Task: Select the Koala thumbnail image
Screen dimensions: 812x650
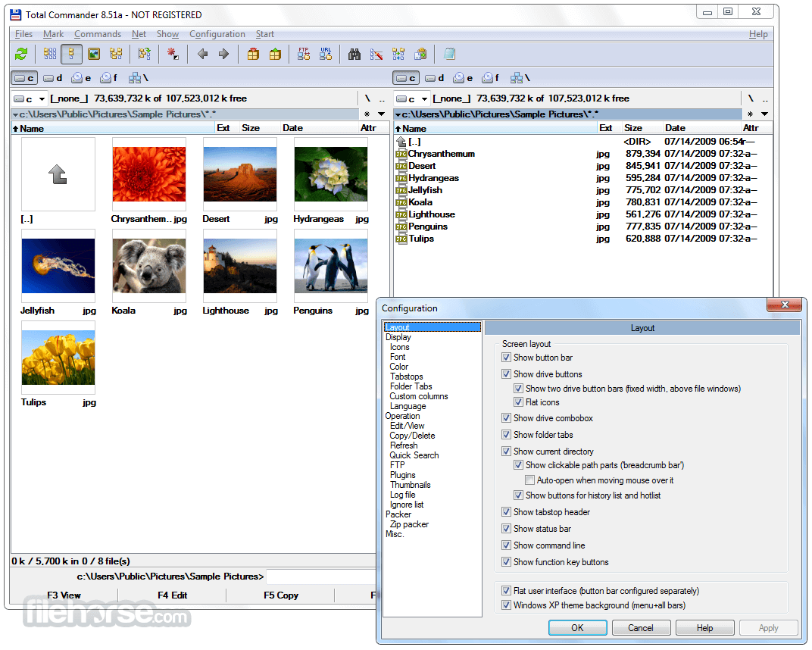Action: (149, 266)
